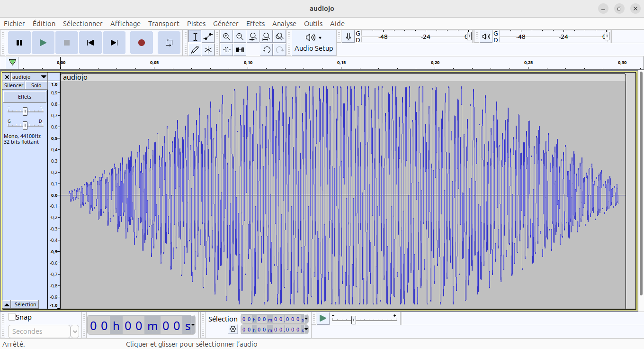644x349 pixels.
Task: Open the audiojo track name dropdown
Action: [44, 77]
